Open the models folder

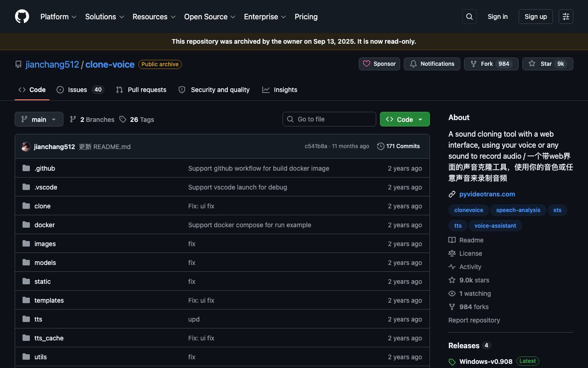pos(45,263)
